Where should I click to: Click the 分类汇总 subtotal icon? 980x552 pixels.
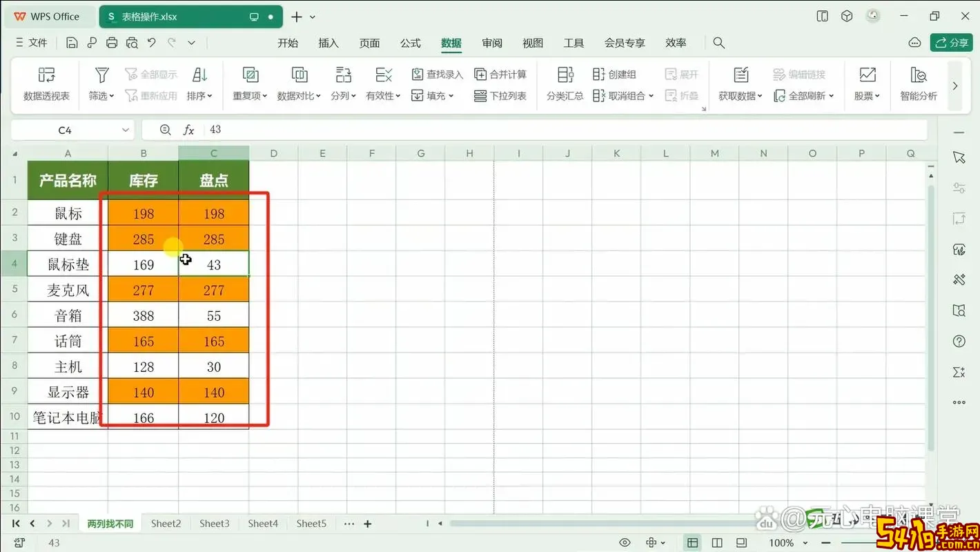[565, 75]
